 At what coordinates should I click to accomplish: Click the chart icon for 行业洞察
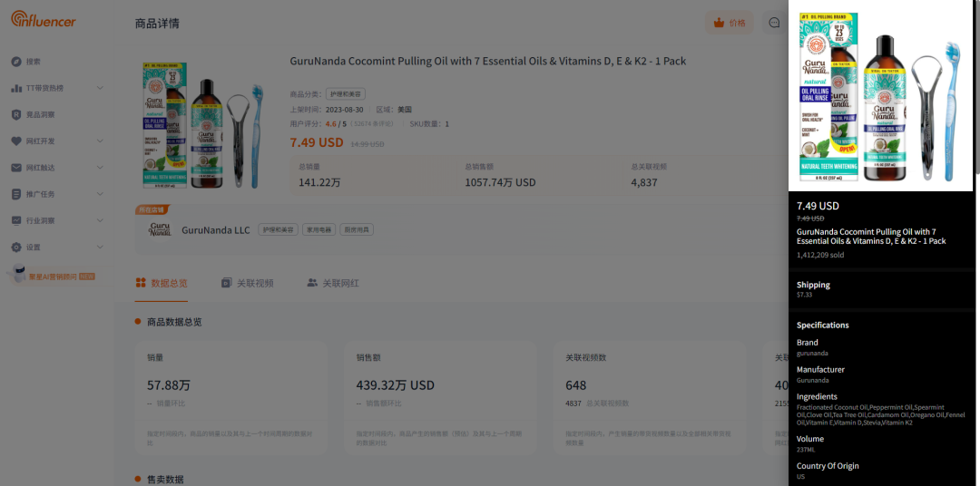pyautogui.click(x=16, y=220)
